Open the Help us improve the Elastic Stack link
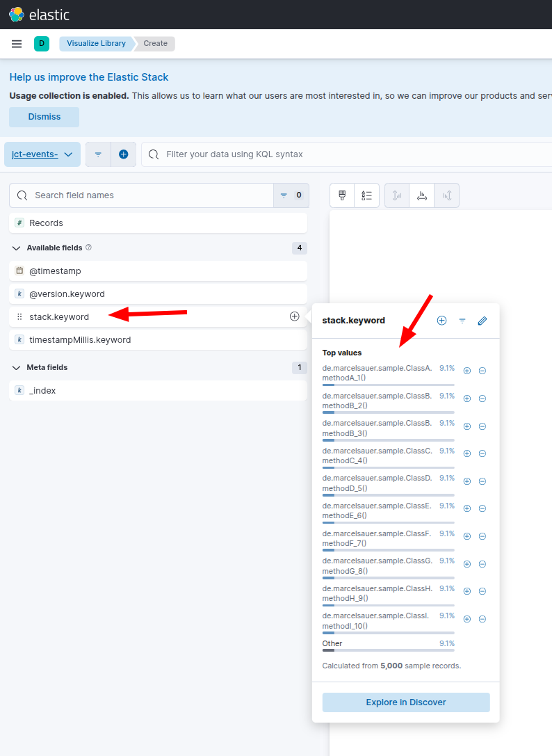The image size is (552, 756). pyautogui.click(x=89, y=77)
